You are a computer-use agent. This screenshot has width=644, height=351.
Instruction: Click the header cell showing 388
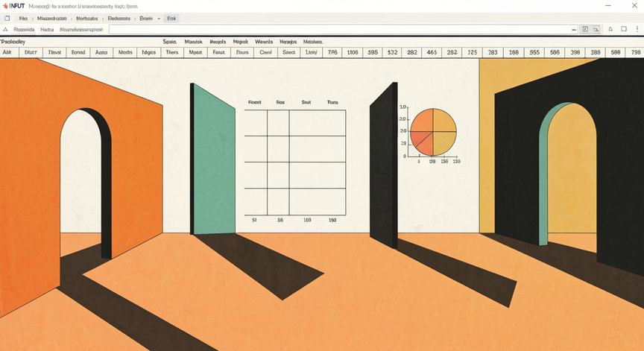596,52
